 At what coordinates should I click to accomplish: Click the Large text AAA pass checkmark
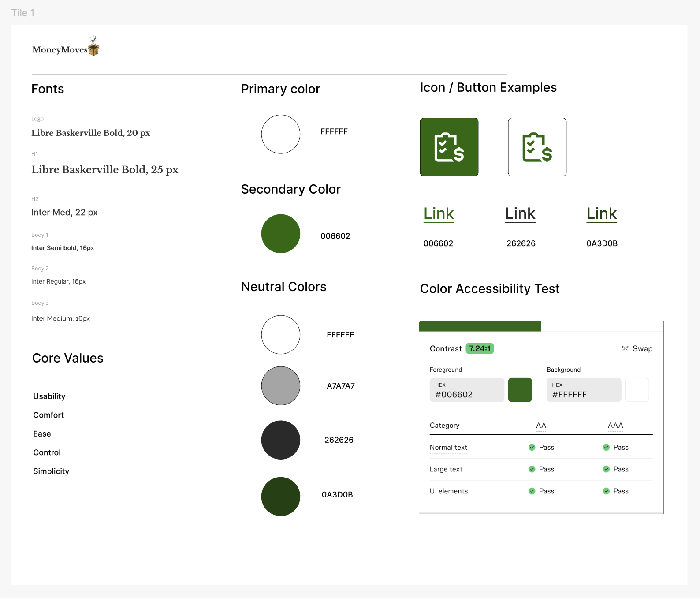[x=606, y=469]
